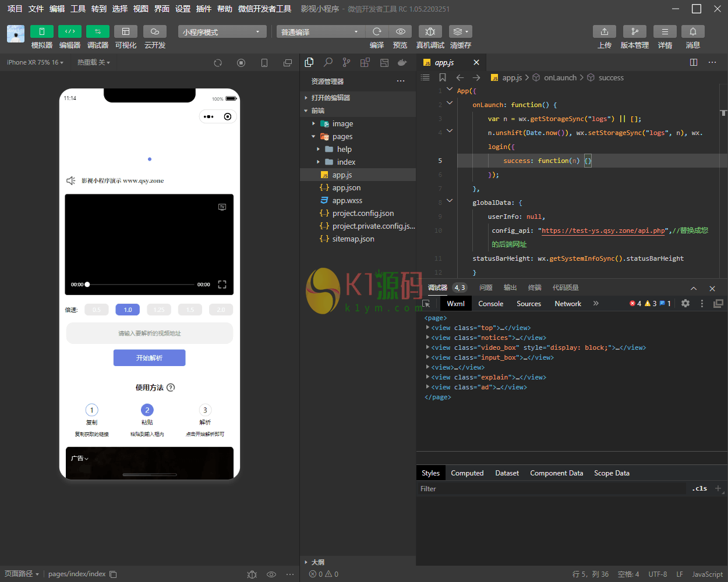
Task: Expand the view class="top" node
Action: (428, 328)
